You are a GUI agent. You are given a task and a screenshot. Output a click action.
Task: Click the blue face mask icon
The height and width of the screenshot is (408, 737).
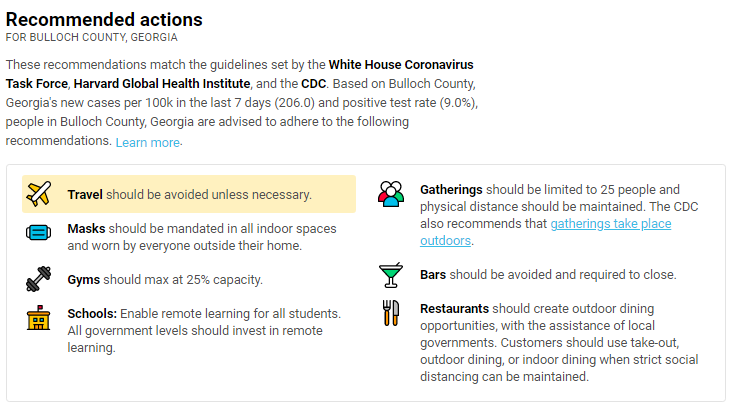(x=39, y=233)
